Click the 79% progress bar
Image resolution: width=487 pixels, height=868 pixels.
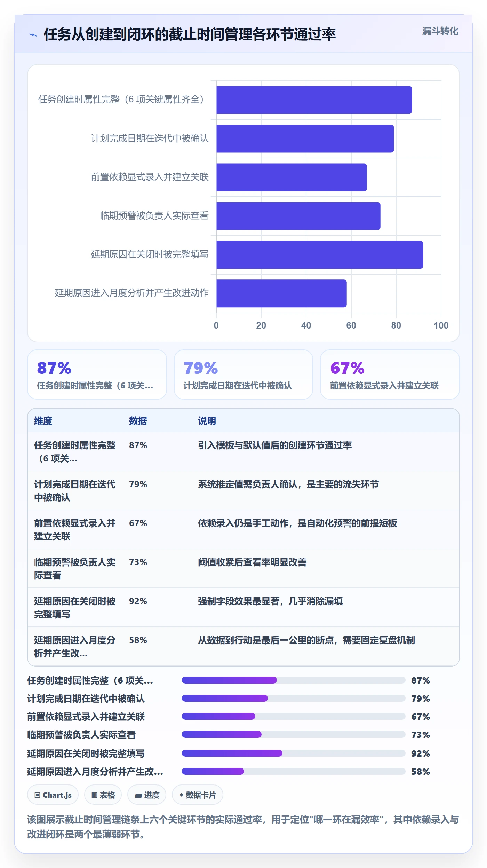click(x=294, y=698)
